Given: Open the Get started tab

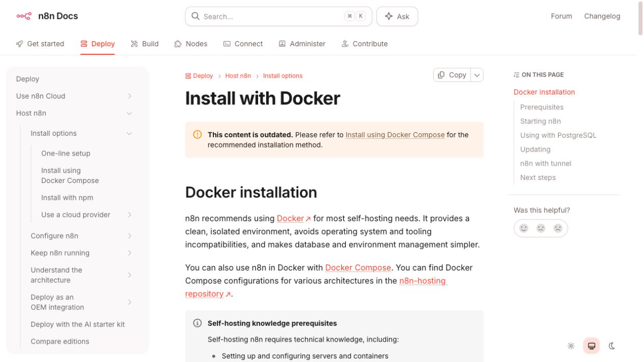Looking at the screenshot, I should 40,44.
